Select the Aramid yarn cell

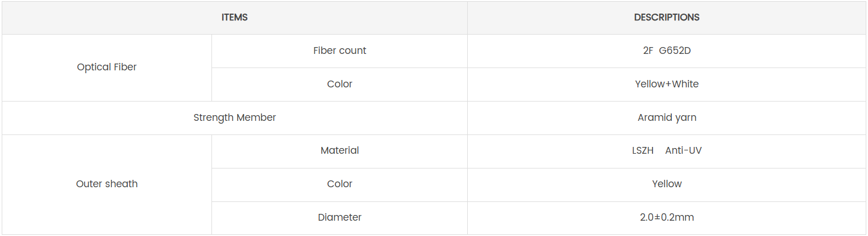(x=667, y=117)
